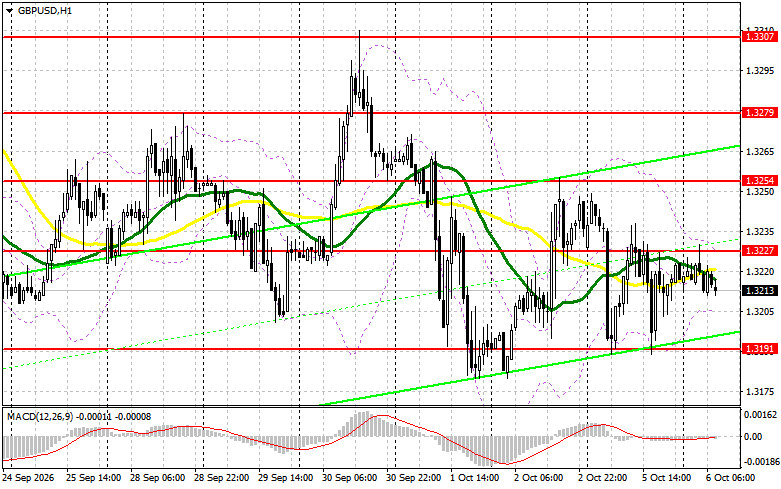Image resolution: width=781 pixels, height=489 pixels.
Task: Click the 6 Oct 06:00 time label
Action: click(731, 478)
